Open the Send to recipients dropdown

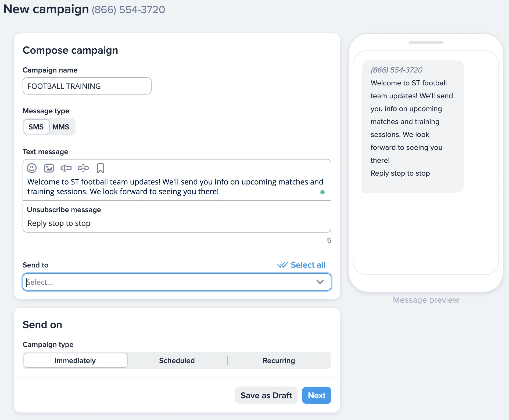[x=161, y=282]
